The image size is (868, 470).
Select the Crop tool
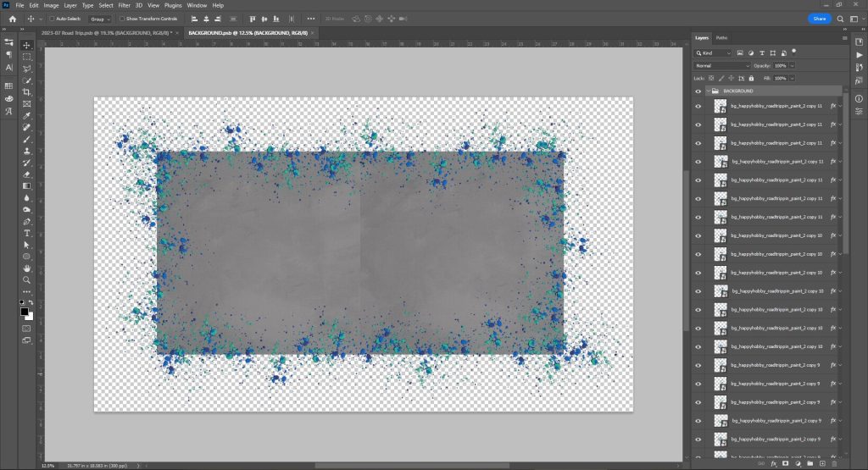[27, 91]
